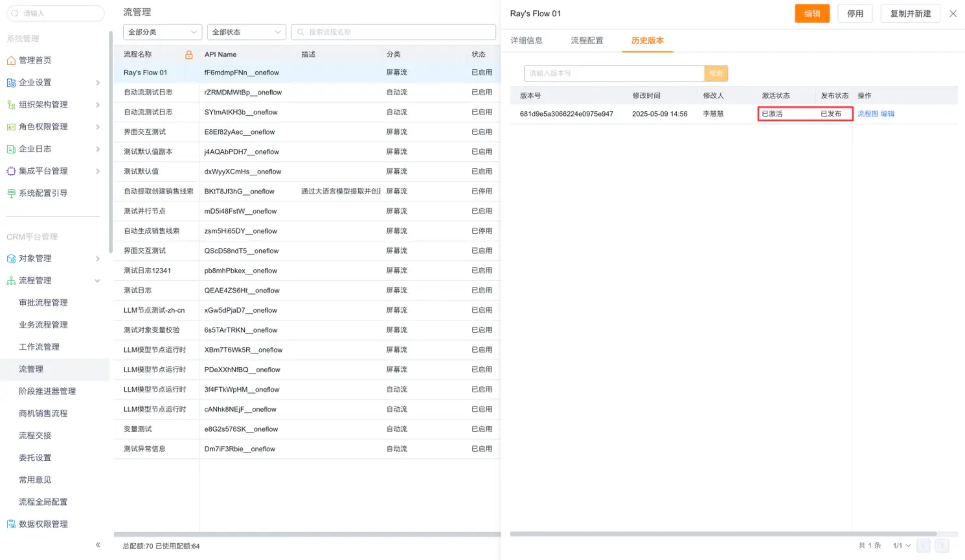Click the 集成平台管理 chip icon
The width and height of the screenshot is (965, 560).
[11, 171]
